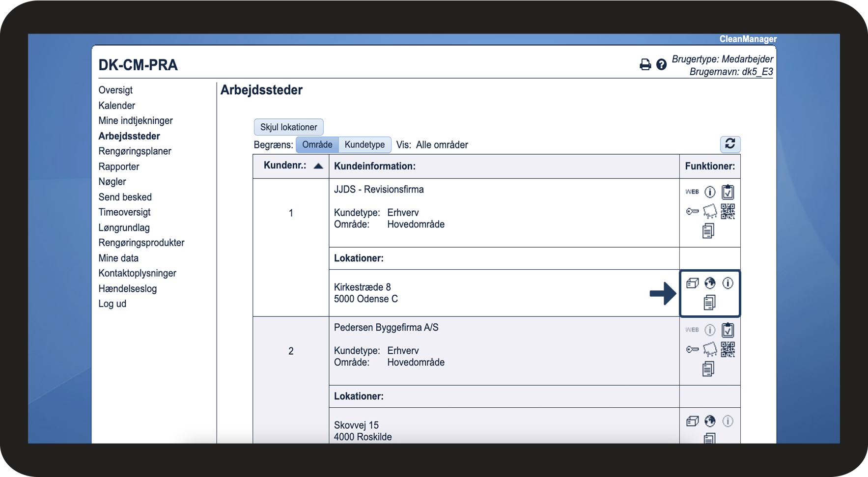Sort by Kundenr. using the arrow

318,166
